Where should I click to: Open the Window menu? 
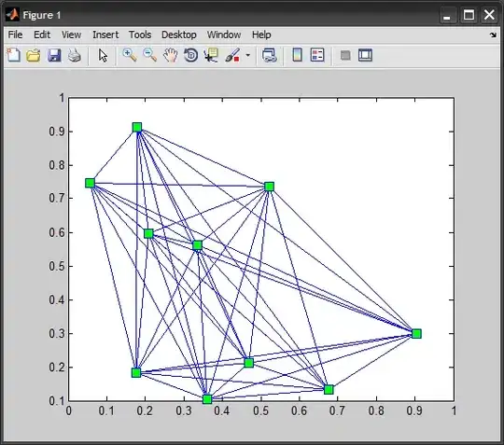(x=224, y=35)
